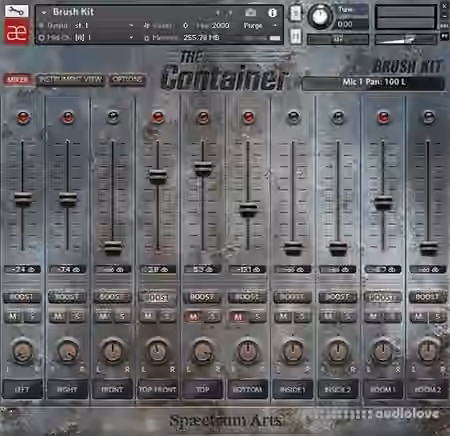Open the snapshot view camera icon

(251, 13)
